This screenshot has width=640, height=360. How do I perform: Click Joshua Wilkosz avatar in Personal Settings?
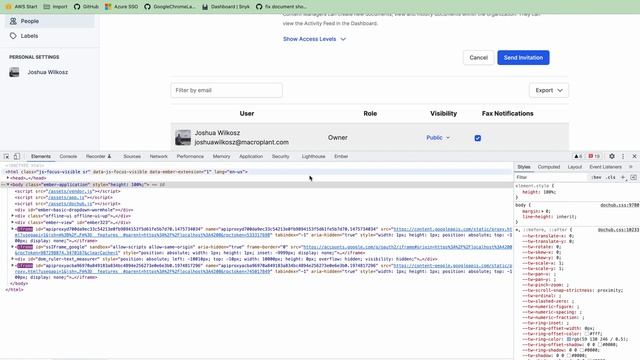pyautogui.click(x=14, y=72)
